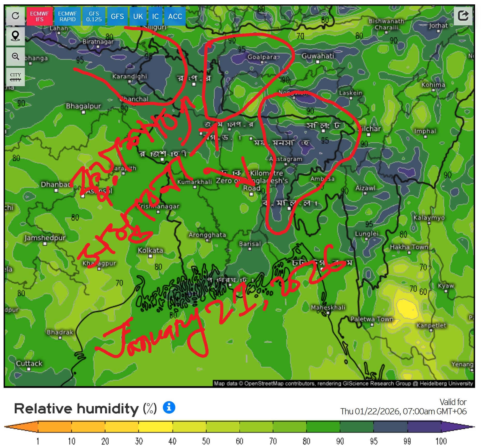Screen dimensions: 481x448
Task: Click the refresh map icon
Action: pos(16,16)
